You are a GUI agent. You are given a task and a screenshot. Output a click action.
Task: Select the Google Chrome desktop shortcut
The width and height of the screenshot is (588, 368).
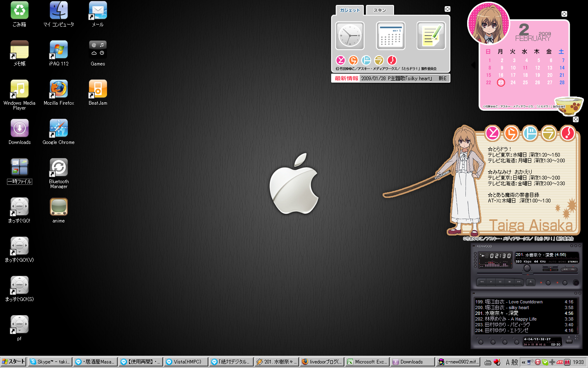[59, 132]
